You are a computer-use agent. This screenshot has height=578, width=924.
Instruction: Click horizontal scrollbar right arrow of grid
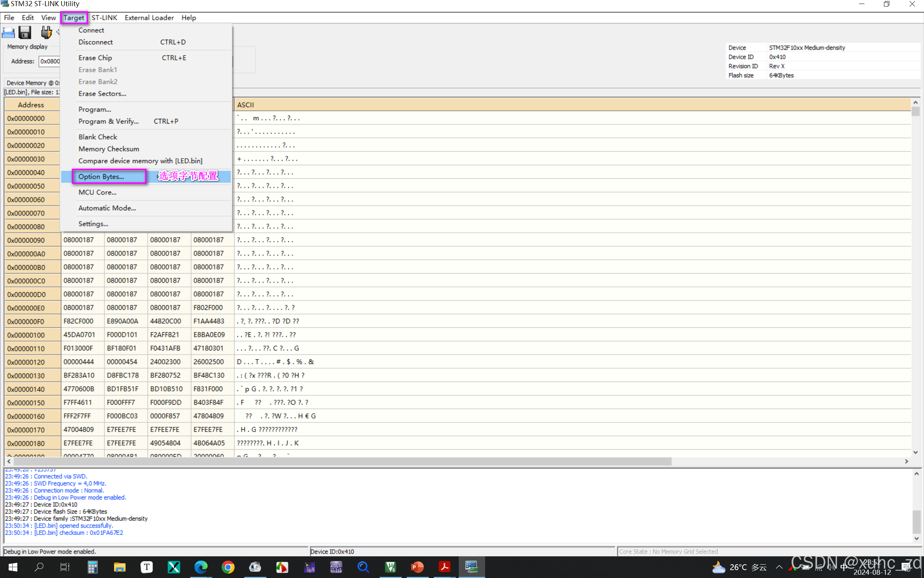(x=906, y=461)
